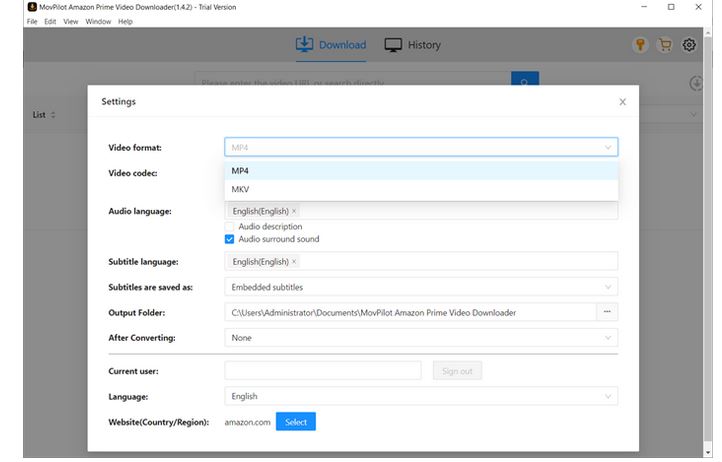
Task: Click the Select website region button
Action: point(296,421)
